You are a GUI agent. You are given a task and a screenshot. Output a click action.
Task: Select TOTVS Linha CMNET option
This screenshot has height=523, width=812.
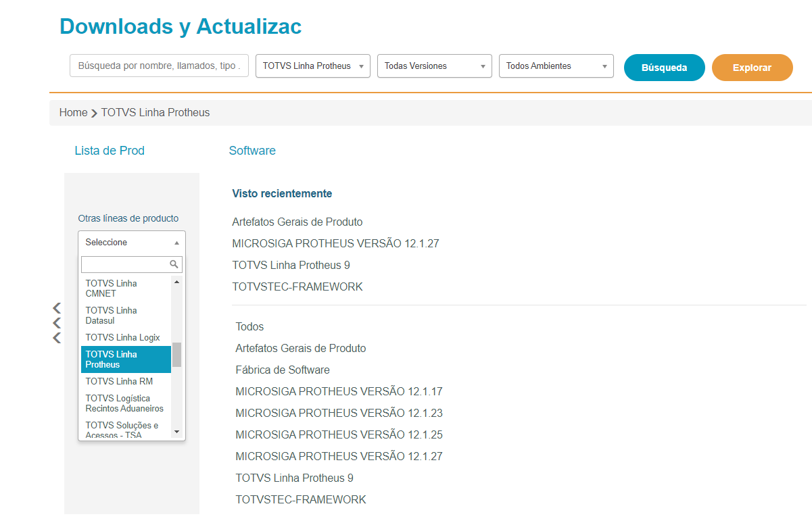[126, 289]
